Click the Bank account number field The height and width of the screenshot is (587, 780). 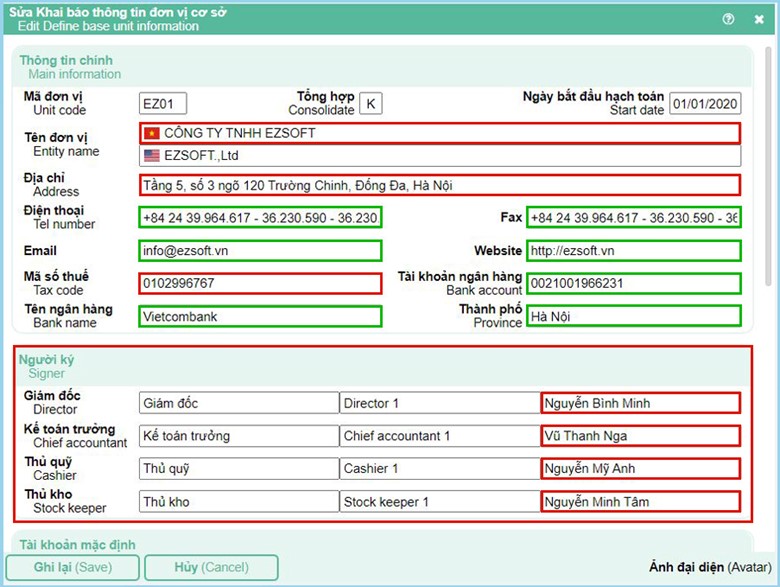634,283
